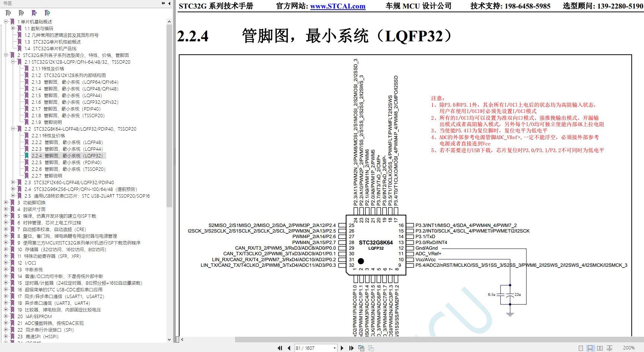Switch to continuous facing page view
Screen dimensions: 644x352
point(609,348)
